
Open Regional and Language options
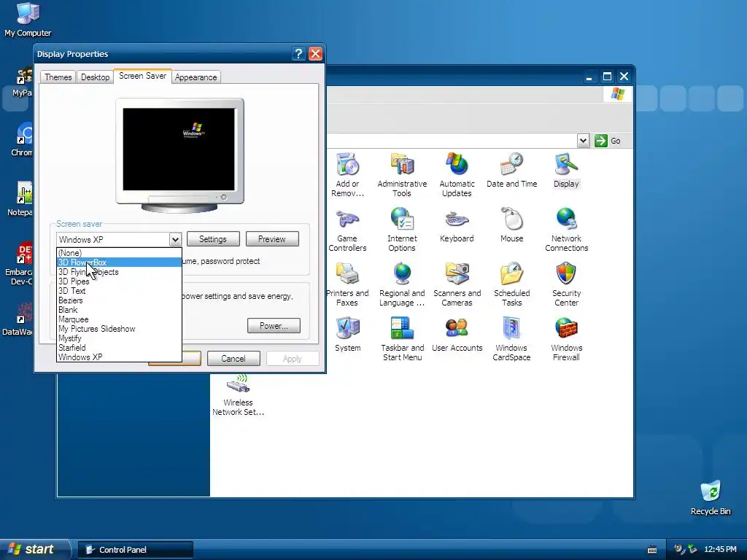point(402,284)
